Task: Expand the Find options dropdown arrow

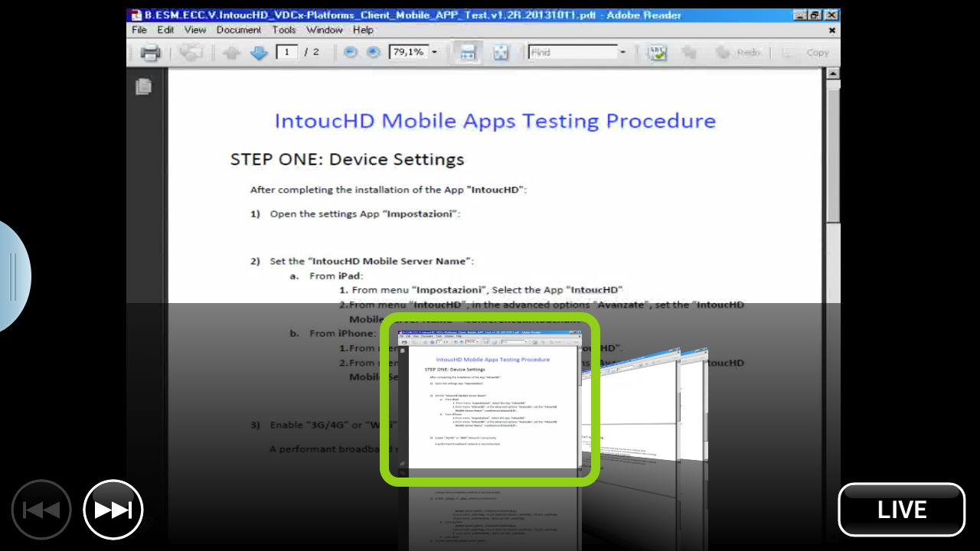Action: pos(622,52)
